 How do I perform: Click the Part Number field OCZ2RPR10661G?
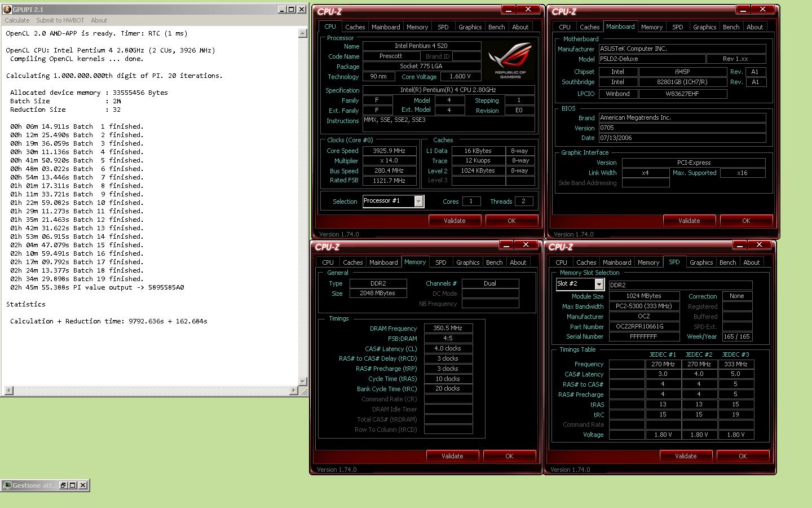[x=643, y=326]
